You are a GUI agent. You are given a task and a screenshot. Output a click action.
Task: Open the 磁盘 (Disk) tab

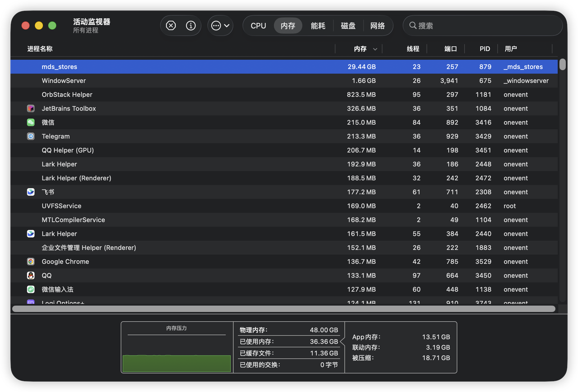(x=348, y=26)
